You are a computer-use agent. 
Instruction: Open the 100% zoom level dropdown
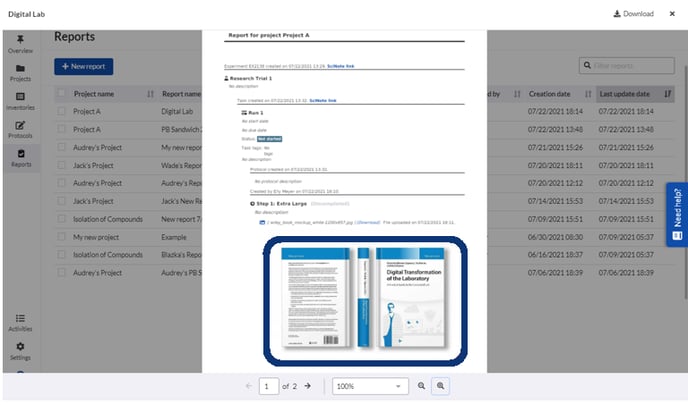coord(370,386)
